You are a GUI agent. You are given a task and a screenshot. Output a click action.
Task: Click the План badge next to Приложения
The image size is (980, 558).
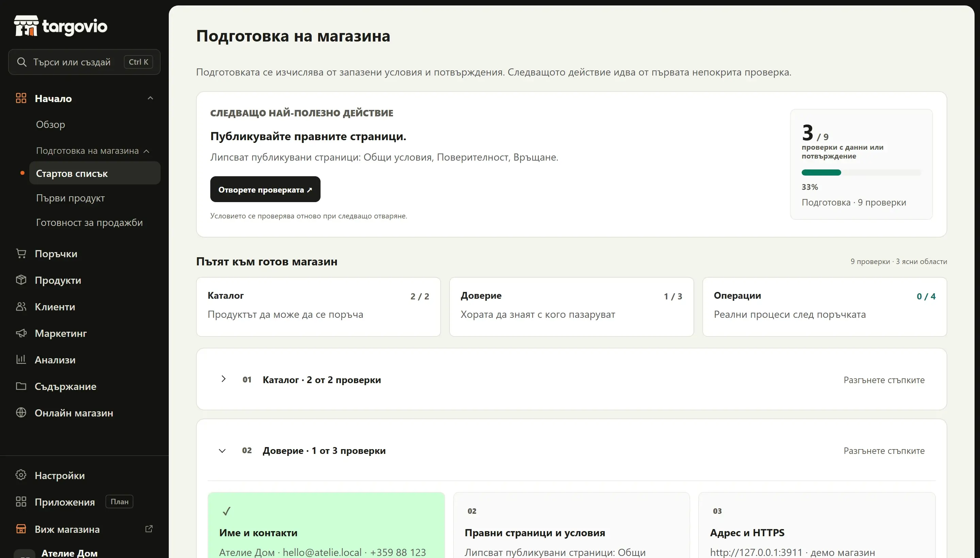click(x=119, y=502)
